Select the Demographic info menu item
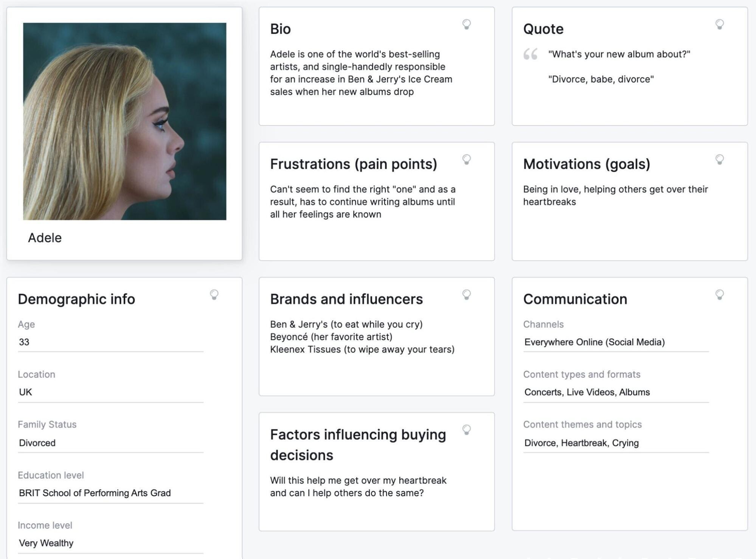 click(76, 299)
